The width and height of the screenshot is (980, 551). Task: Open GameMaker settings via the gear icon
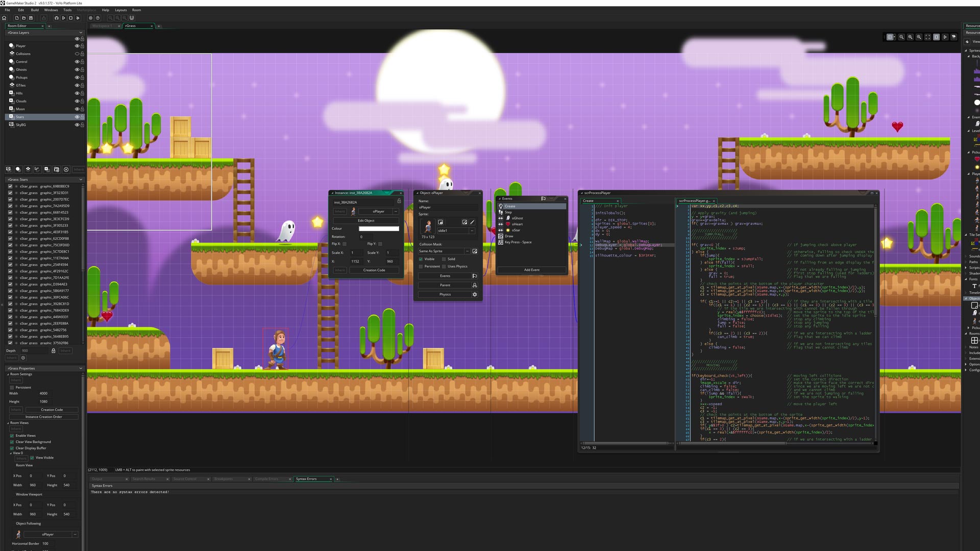91,18
